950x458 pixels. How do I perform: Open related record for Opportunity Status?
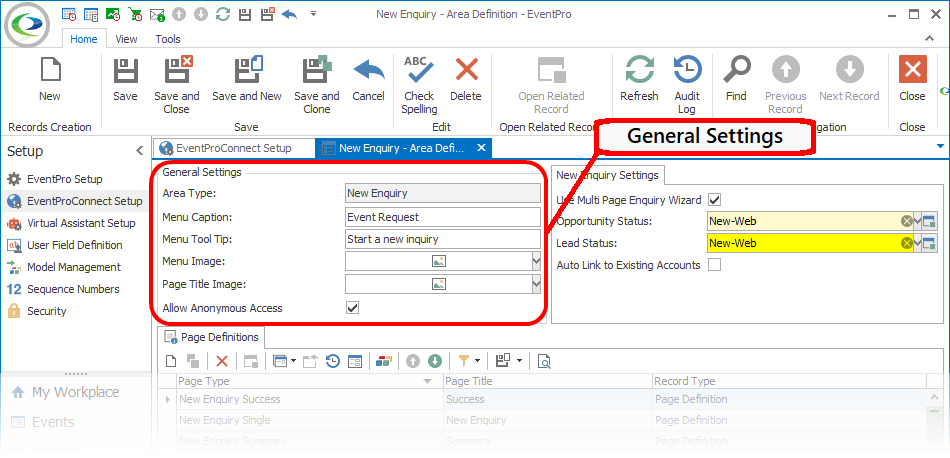click(x=930, y=221)
